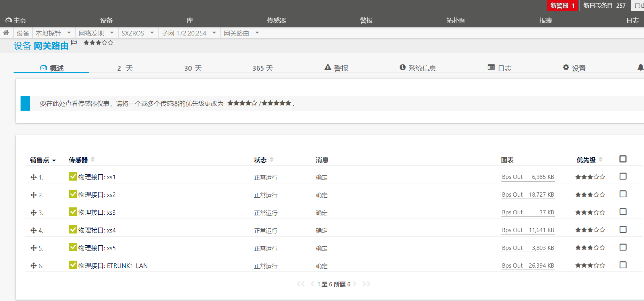Screen dimensions: 644x301
Task: Click move handle icon for row 5
Action: 33,248
